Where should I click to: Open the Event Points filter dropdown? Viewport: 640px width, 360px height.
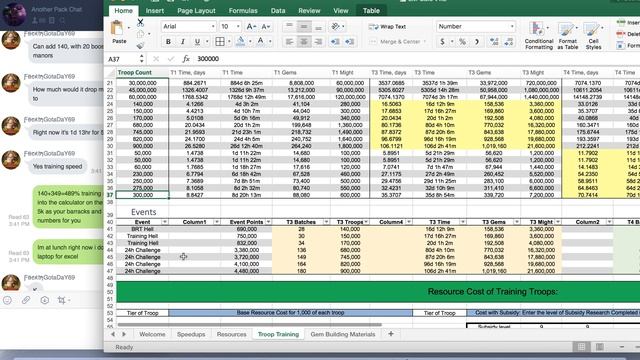268,222
